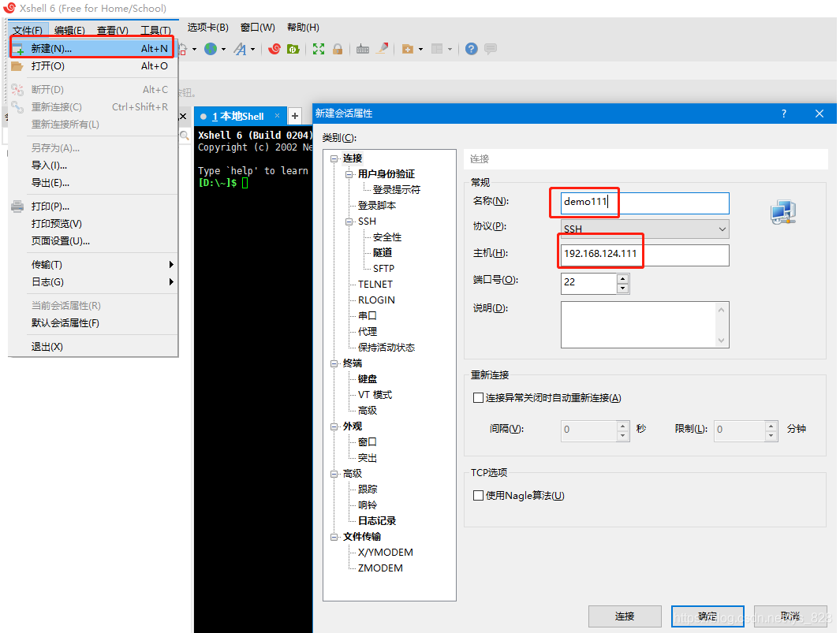Open the 协议 SSH protocol dropdown
The height and width of the screenshot is (633, 840).
[x=645, y=229]
